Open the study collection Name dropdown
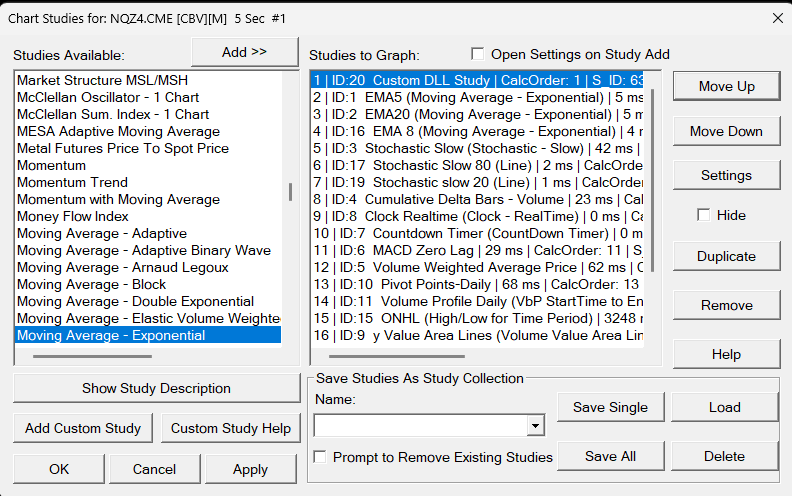 pos(536,426)
